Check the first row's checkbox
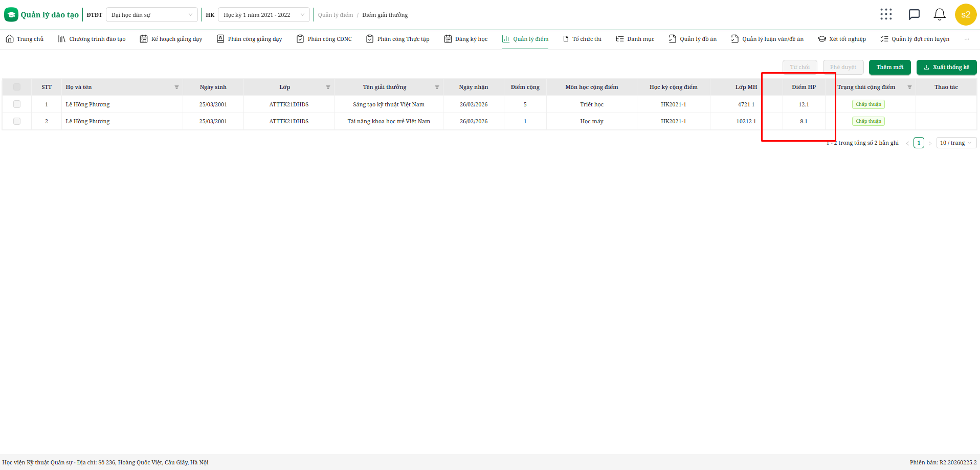 click(17, 104)
